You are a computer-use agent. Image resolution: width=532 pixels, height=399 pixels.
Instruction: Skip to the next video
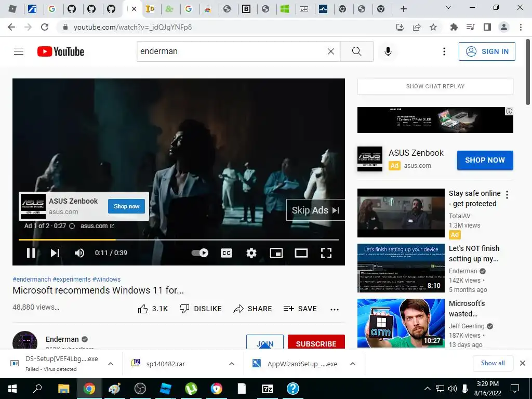click(x=55, y=253)
